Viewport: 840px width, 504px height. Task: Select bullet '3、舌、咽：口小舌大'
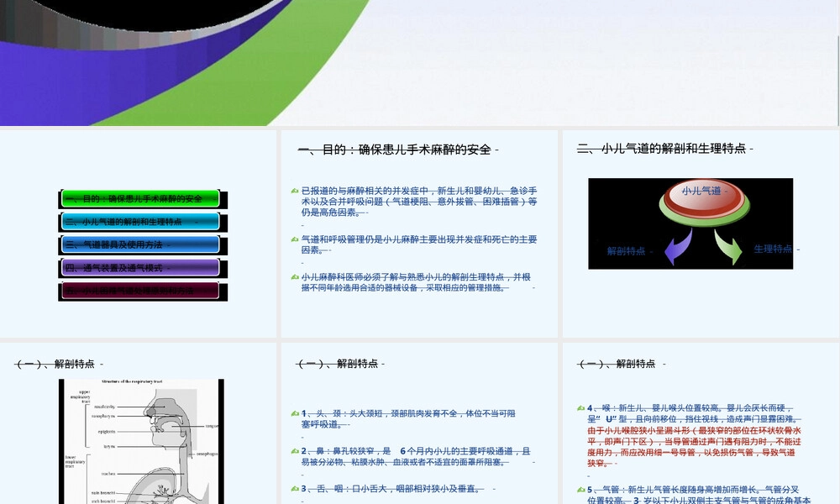coord(392,489)
